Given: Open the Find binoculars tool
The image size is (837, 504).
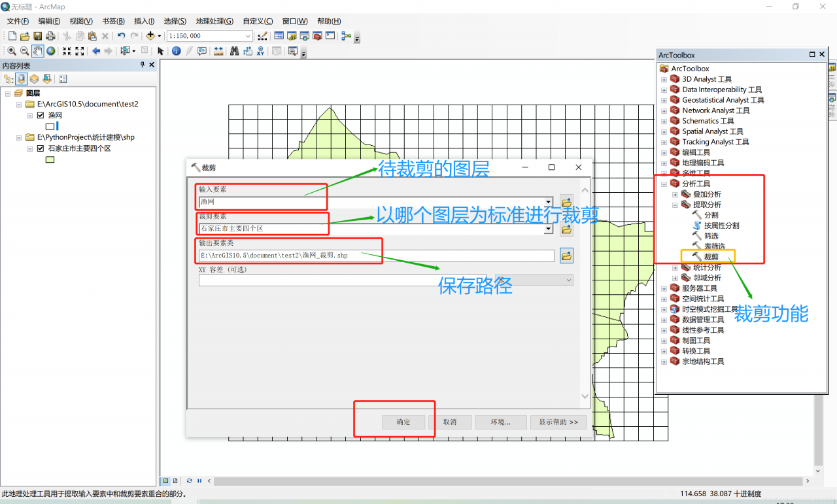Looking at the screenshot, I should [234, 51].
